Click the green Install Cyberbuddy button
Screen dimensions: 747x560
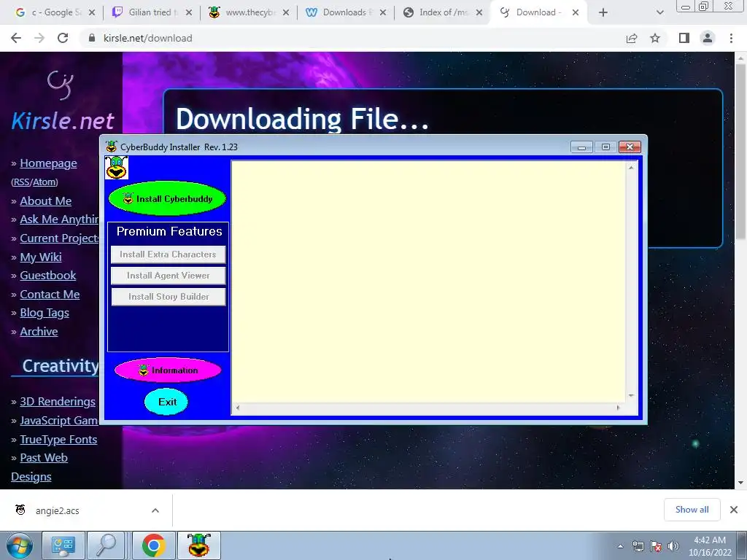tap(167, 198)
